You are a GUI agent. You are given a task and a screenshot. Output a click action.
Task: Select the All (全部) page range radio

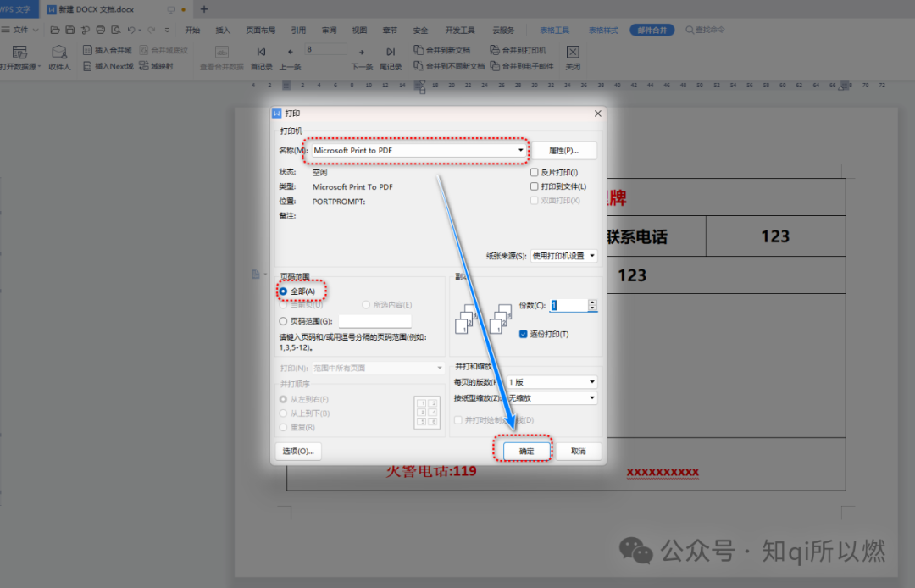point(283,291)
